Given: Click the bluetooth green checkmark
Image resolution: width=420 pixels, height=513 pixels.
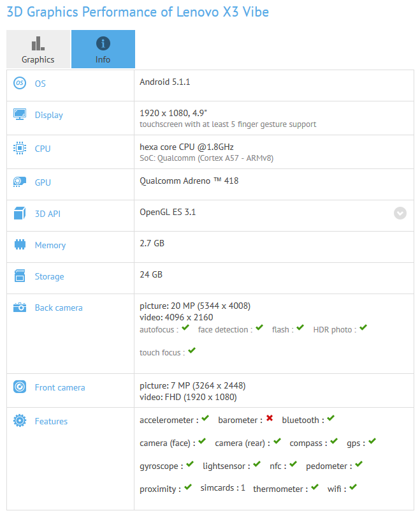Looking at the screenshot, I should [x=331, y=418].
